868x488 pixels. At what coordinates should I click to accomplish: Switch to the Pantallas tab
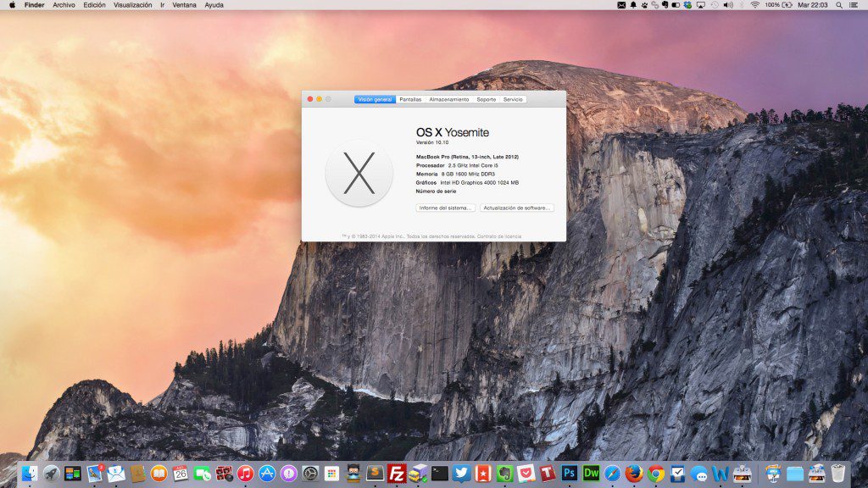point(410,100)
